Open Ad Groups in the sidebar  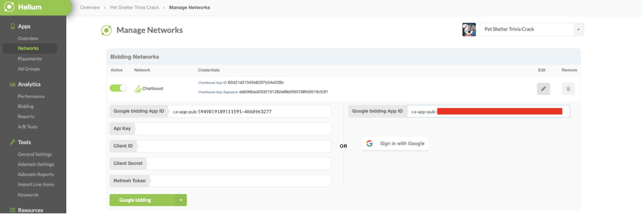tap(29, 69)
